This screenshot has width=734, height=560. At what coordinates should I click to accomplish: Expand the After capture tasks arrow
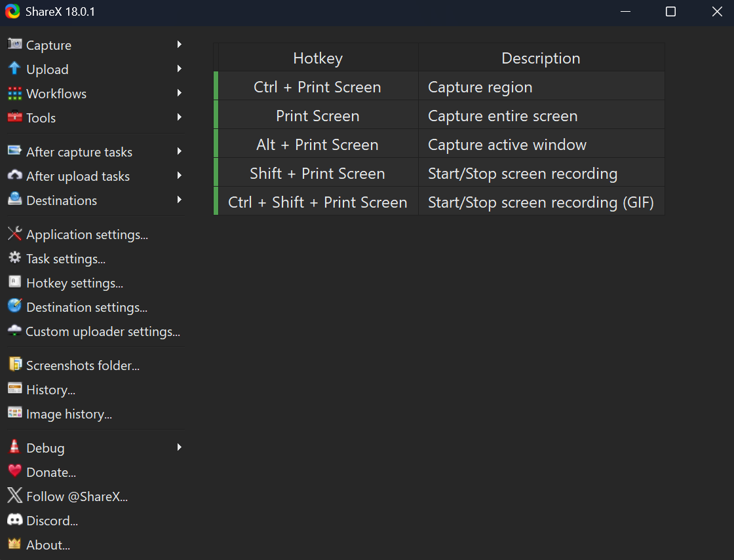click(179, 151)
